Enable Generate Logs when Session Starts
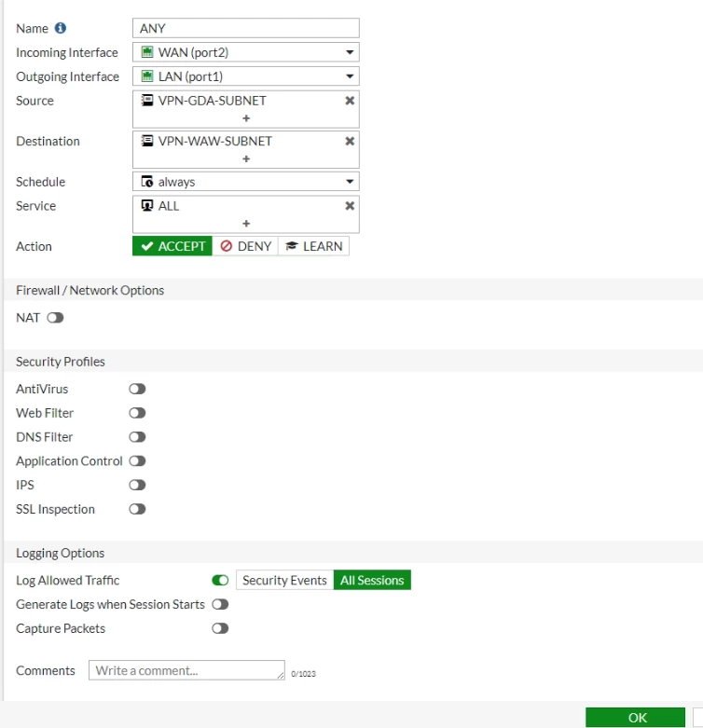The width and height of the screenshot is (703, 728). (x=220, y=604)
